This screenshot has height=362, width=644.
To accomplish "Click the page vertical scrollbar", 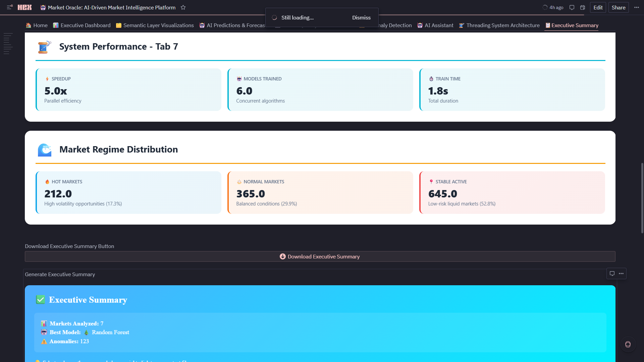I will [x=642, y=198].
